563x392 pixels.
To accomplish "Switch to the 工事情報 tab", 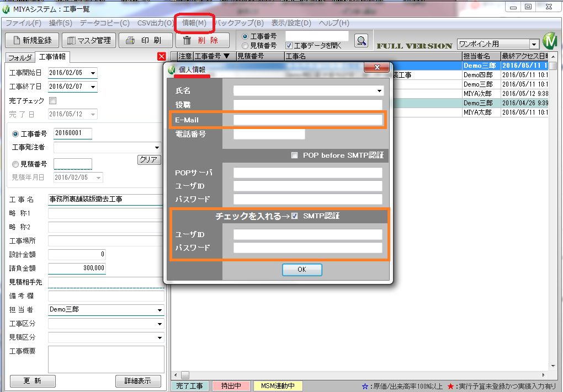I will click(x=52, y=57).
